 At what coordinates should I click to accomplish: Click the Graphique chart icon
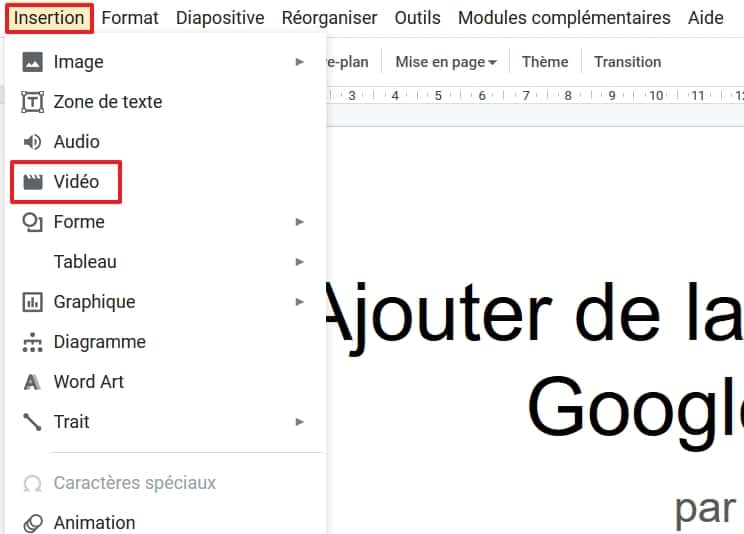pos(32,302)
